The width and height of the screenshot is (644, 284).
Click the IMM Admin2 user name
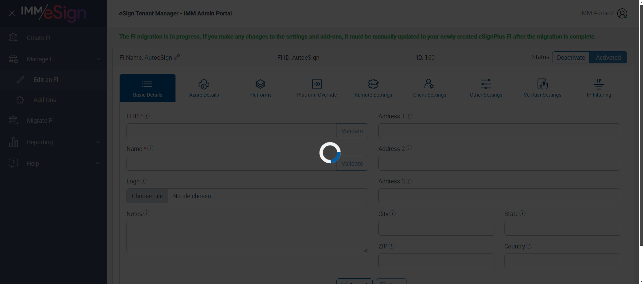pos(597,13)
